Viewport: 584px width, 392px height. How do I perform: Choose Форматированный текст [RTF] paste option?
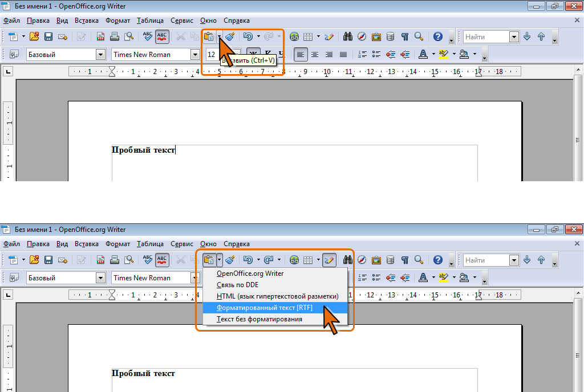(275, 308)
